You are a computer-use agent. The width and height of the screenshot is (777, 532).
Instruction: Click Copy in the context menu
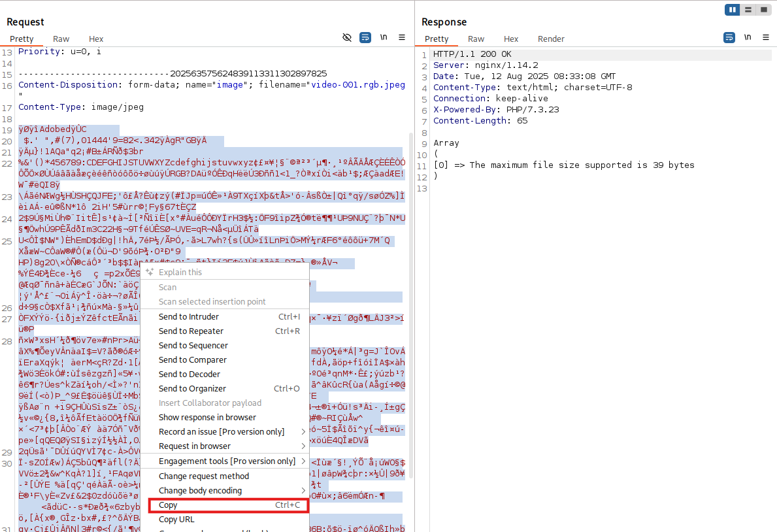click(168, 505)
